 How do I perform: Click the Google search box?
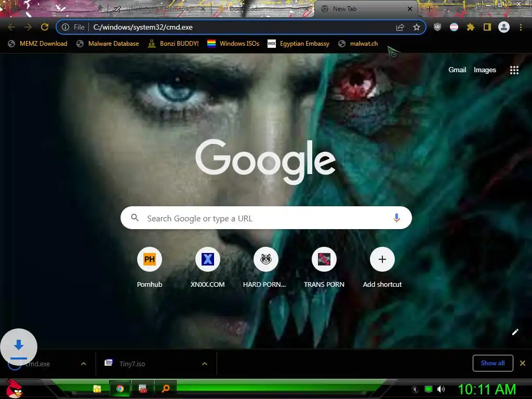click(x=266, y=218)
